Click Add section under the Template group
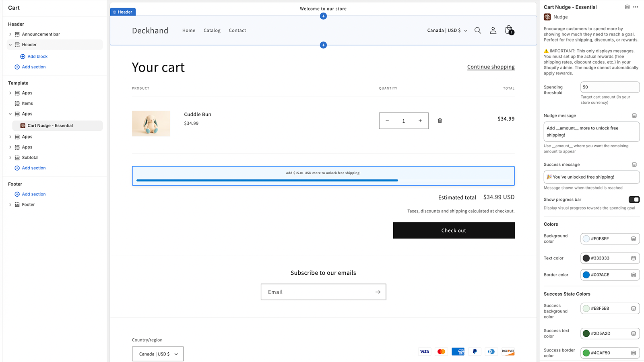 coord(30,168)
